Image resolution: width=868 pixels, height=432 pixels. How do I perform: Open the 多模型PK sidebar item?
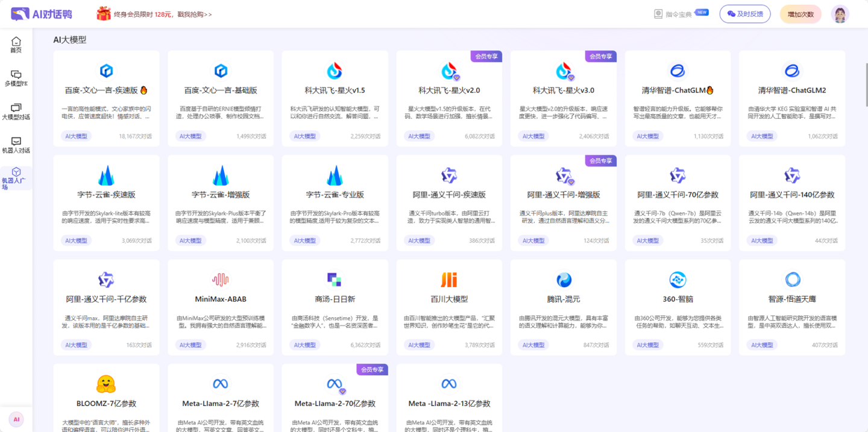pyautogui.click(x=16, y=78)
